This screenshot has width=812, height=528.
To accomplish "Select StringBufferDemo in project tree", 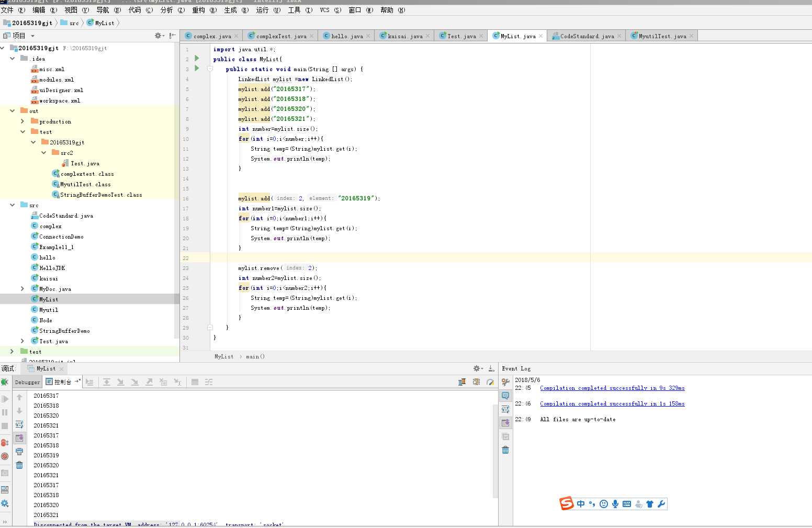I will (64, 331).
